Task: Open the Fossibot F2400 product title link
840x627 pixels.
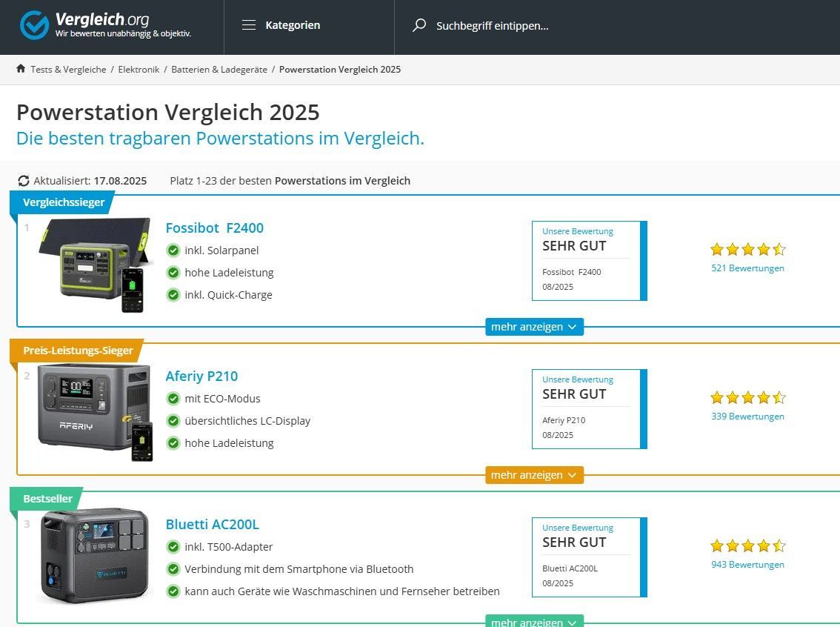Action: [x=214, y=228]
